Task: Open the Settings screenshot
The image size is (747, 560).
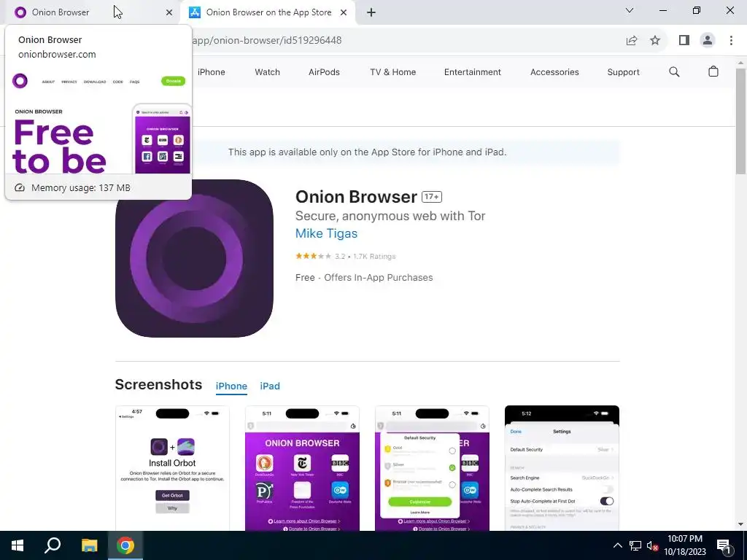Action: click(562, 468)
